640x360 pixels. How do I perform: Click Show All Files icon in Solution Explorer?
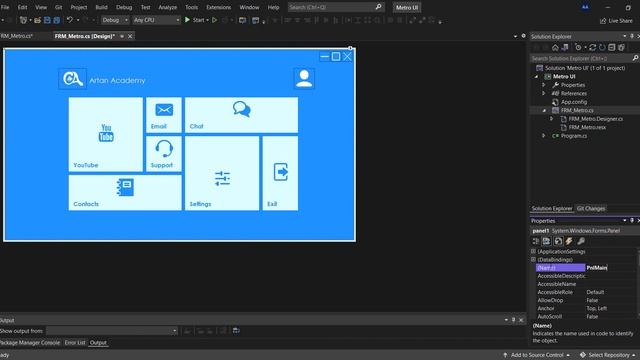coord(621,47)
